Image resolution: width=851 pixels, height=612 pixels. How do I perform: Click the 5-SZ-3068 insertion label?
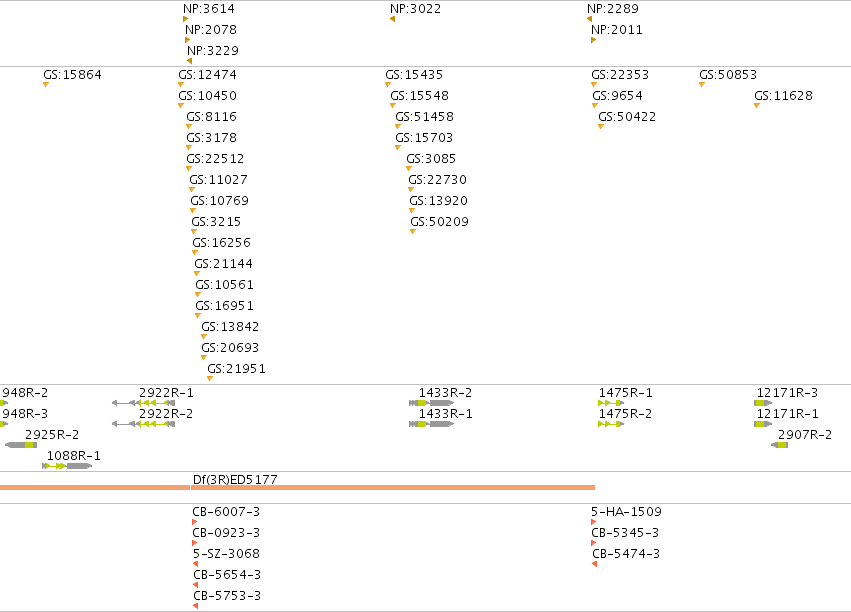tap(226, 554)
